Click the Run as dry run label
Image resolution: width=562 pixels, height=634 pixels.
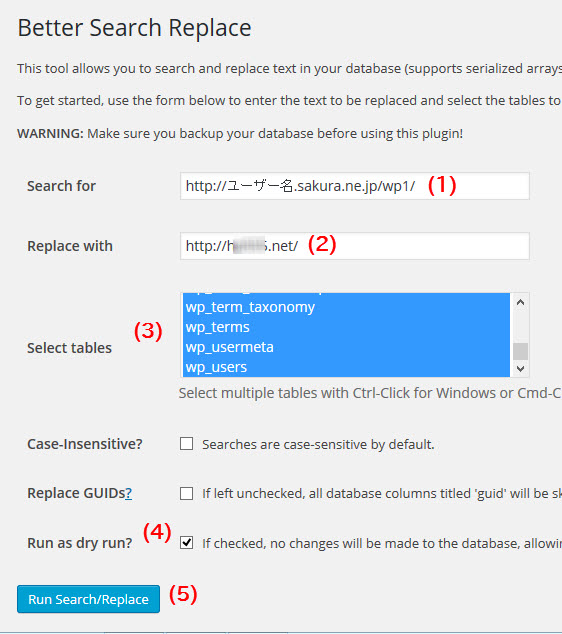coord(80,543)
